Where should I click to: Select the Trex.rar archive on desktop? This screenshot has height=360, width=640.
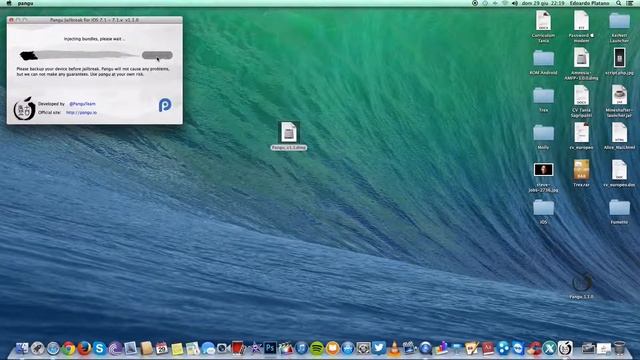(581, 173)
